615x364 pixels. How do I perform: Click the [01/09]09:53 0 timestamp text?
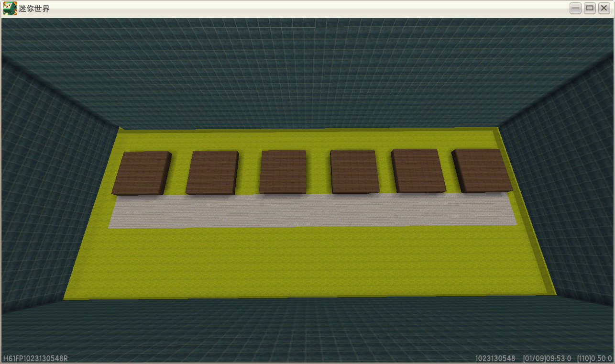coord(547,358)
